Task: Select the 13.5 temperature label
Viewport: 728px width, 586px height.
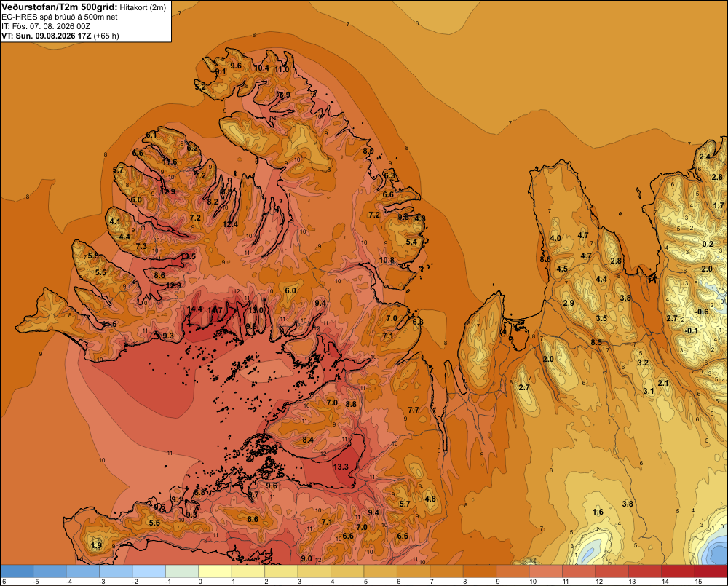Action: pos(188,256)
